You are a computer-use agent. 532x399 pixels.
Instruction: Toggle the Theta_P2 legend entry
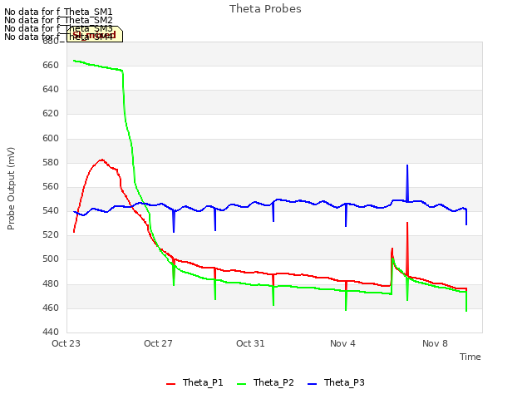(x=265, y=382)
